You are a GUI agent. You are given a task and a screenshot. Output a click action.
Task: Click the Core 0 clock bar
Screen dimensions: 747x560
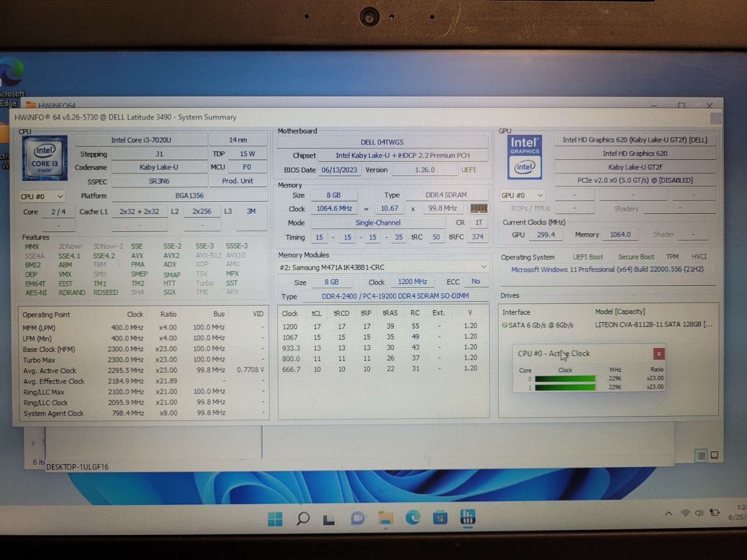tap(565, 378)
